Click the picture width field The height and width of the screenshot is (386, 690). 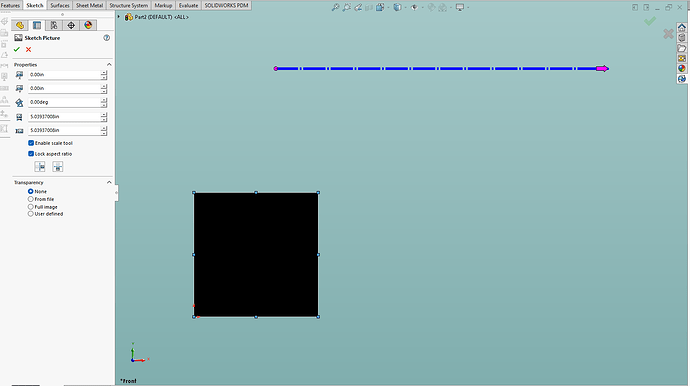(x=64, y=117)
